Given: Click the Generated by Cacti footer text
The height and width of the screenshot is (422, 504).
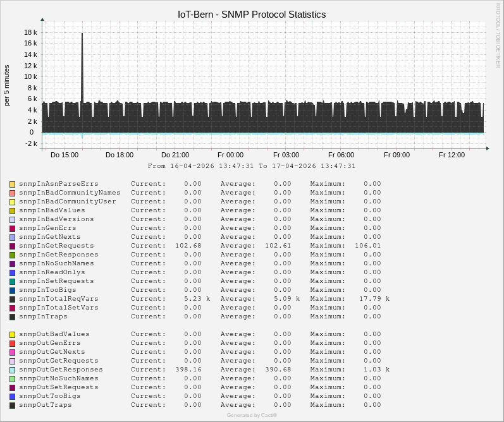Looking at the screenshot, I should point(252,415).
